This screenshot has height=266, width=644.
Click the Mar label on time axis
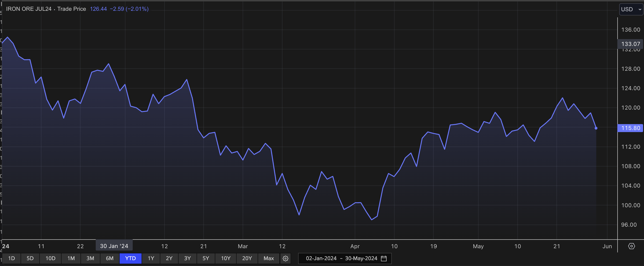[x=243, y=246]
